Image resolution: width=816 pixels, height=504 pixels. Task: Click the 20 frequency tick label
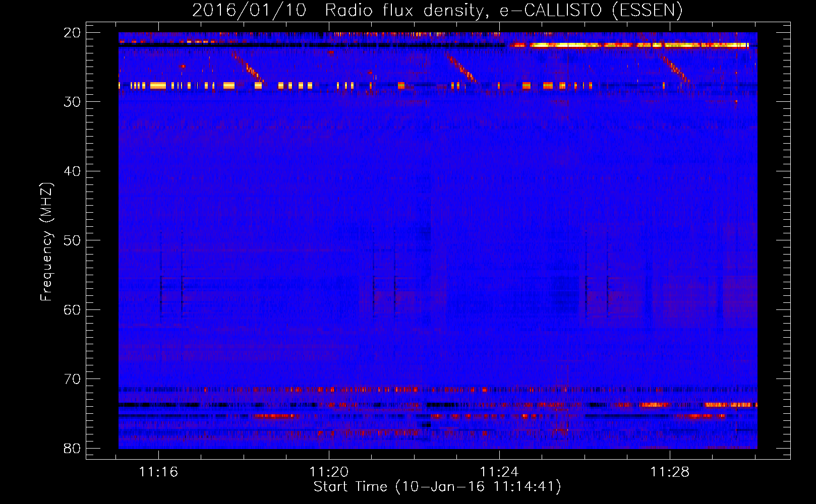(x=72, y=33)
